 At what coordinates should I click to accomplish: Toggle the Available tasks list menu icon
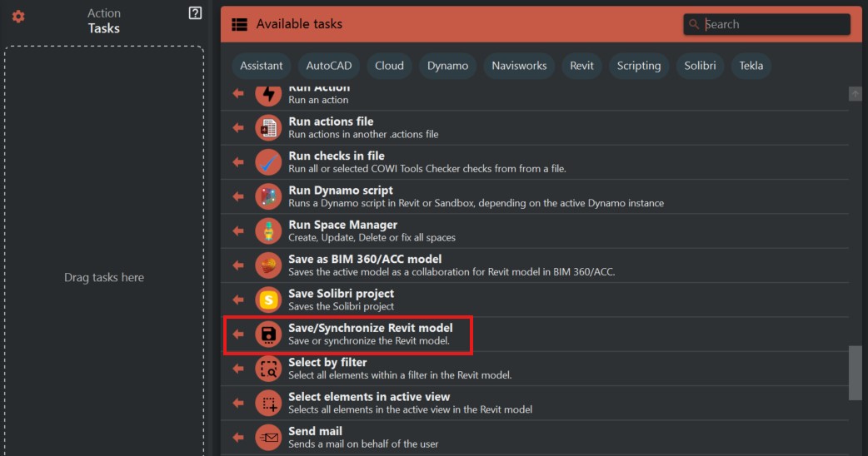point(239,24)
